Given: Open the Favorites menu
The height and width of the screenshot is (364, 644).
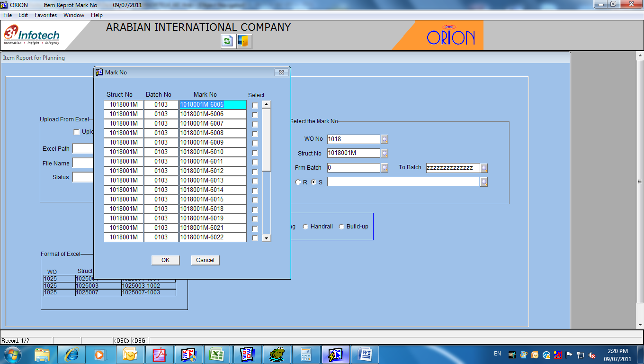Looking at the screenshot, I should (45, 15).
